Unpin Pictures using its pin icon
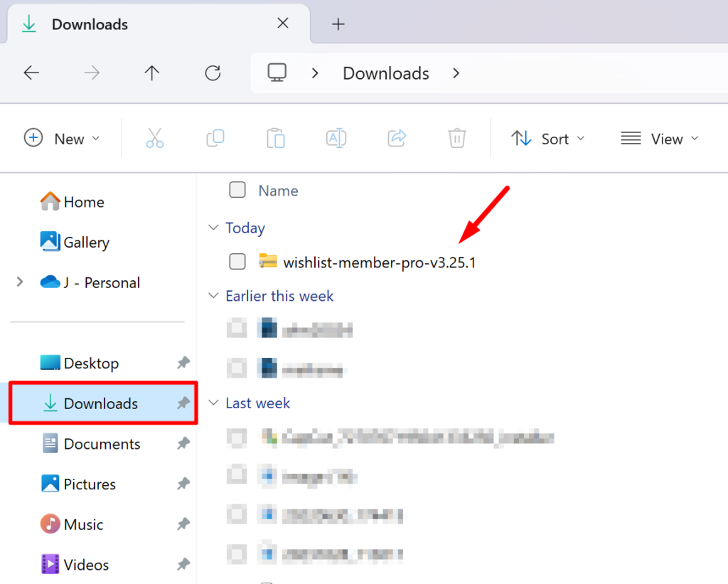The image size is (728, 584). (183, 484)
